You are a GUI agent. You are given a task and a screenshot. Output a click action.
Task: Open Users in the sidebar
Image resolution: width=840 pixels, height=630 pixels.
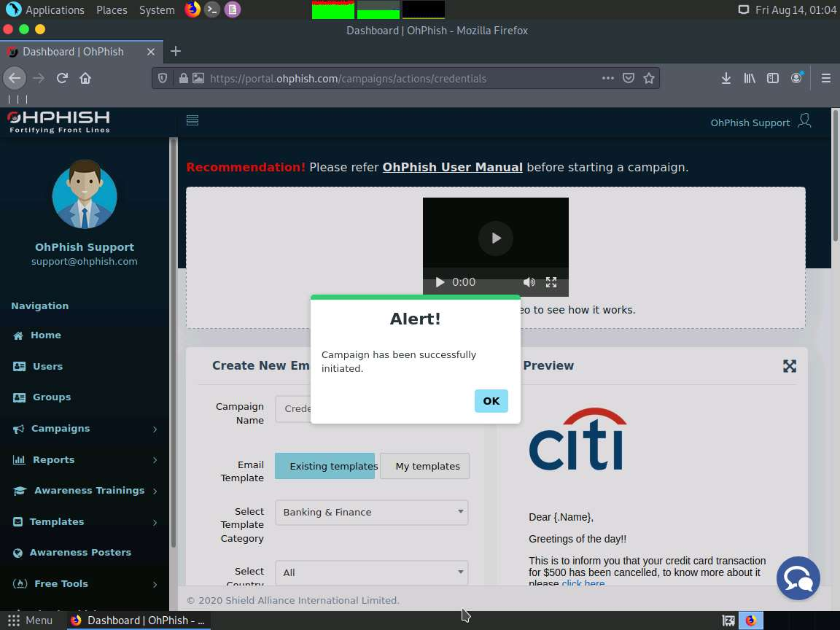click(47, 367)
